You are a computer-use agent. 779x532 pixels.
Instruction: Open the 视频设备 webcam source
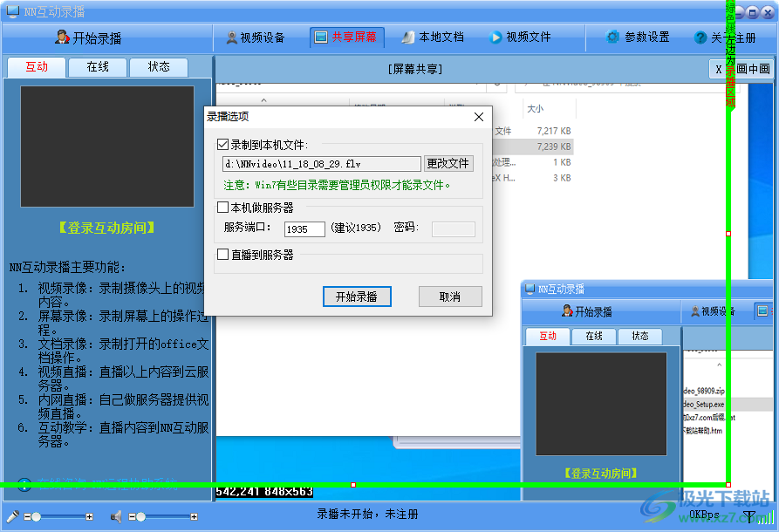click(x=256, y=38)
